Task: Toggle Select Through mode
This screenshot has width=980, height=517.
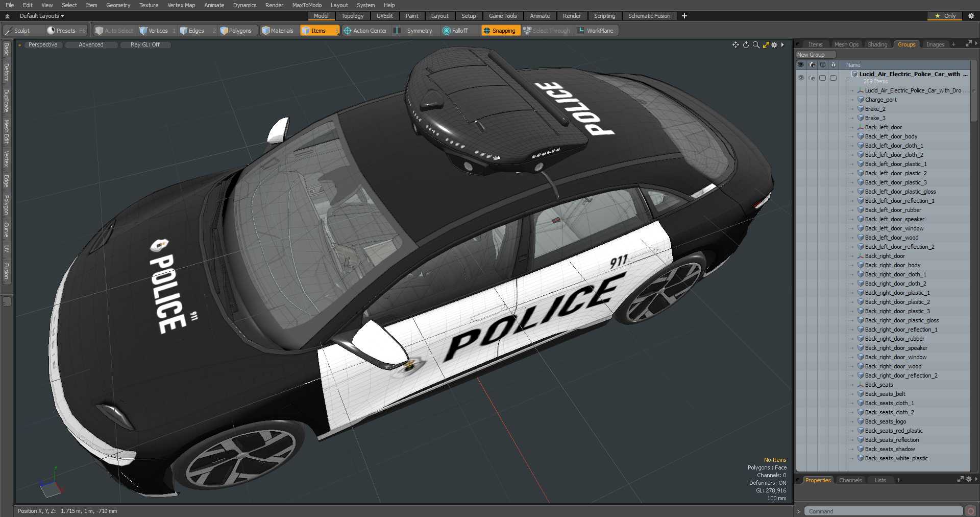Action: point(547,31)
